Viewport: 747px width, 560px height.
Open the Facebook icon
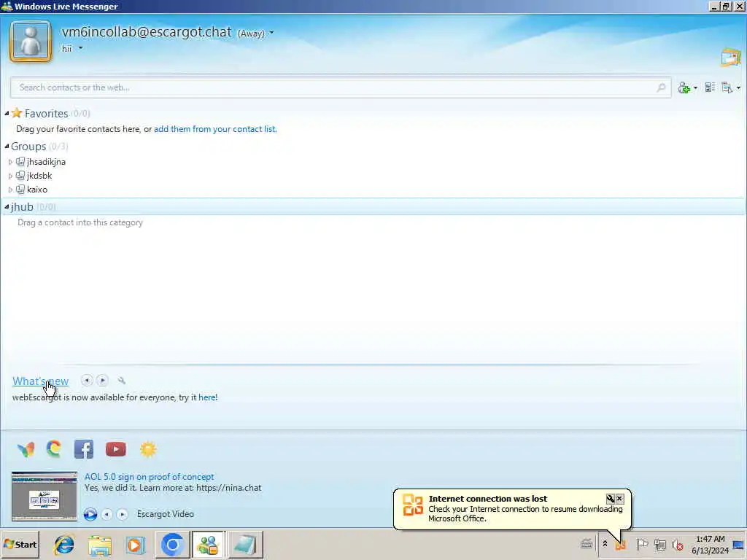[x=84, y=449]
